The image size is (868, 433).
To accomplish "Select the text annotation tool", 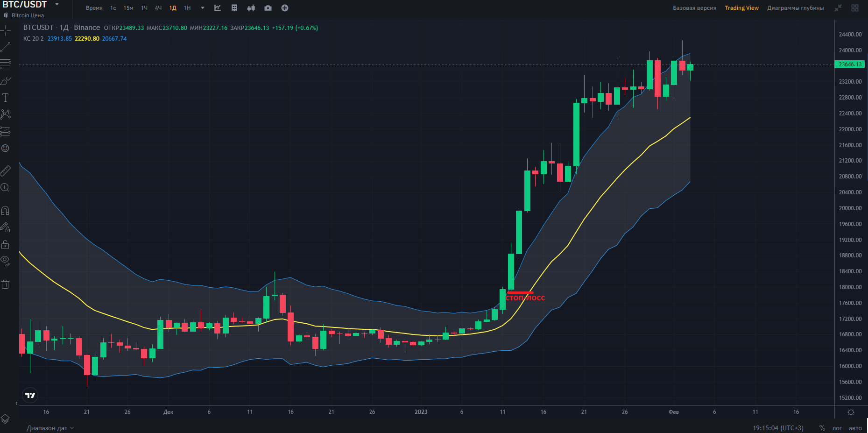I will pos(6,98).
